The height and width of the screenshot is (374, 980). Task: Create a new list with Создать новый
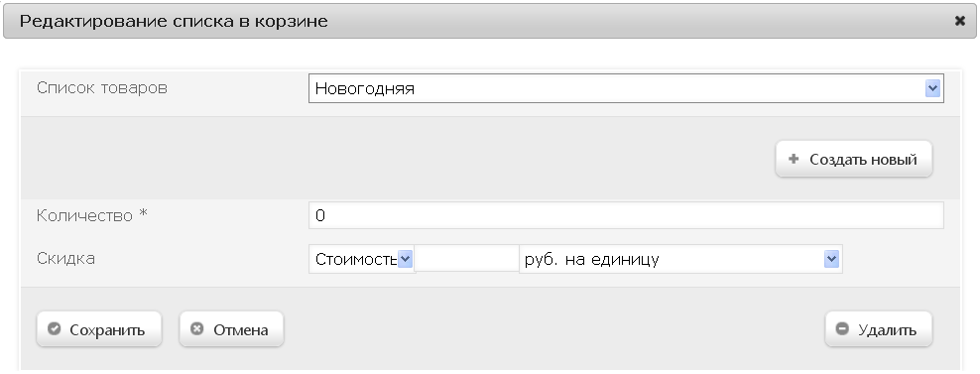854,159
